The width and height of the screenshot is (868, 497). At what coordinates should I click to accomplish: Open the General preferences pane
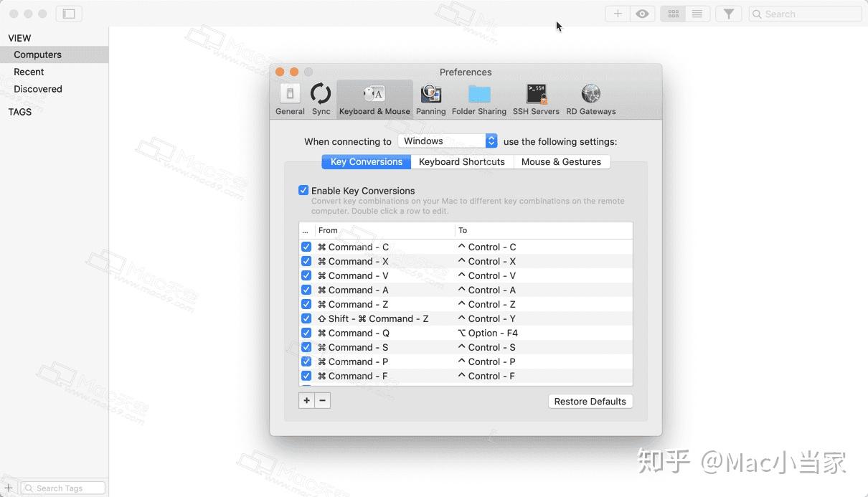[290, 99]
